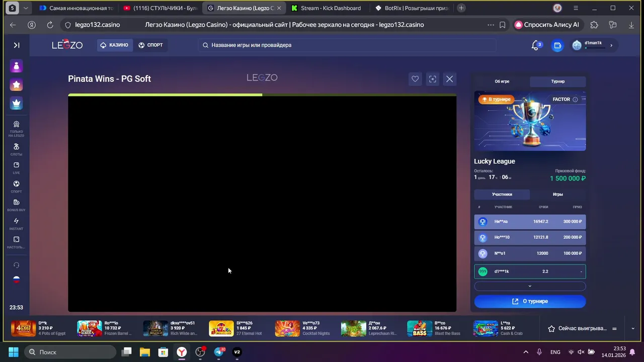Switch to Спорт mode tab
644x362 pixels.
tap(151, 45)
